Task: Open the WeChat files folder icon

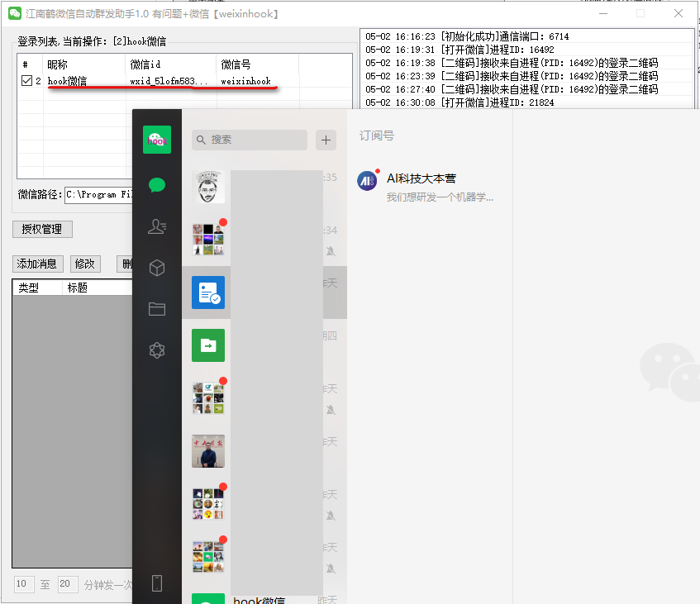Action: point(157,309)
